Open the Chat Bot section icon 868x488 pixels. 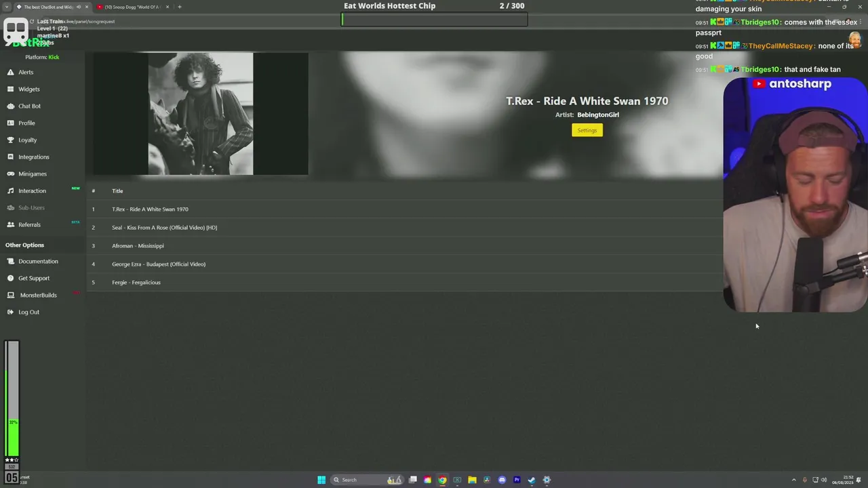[x=10, y=106]
